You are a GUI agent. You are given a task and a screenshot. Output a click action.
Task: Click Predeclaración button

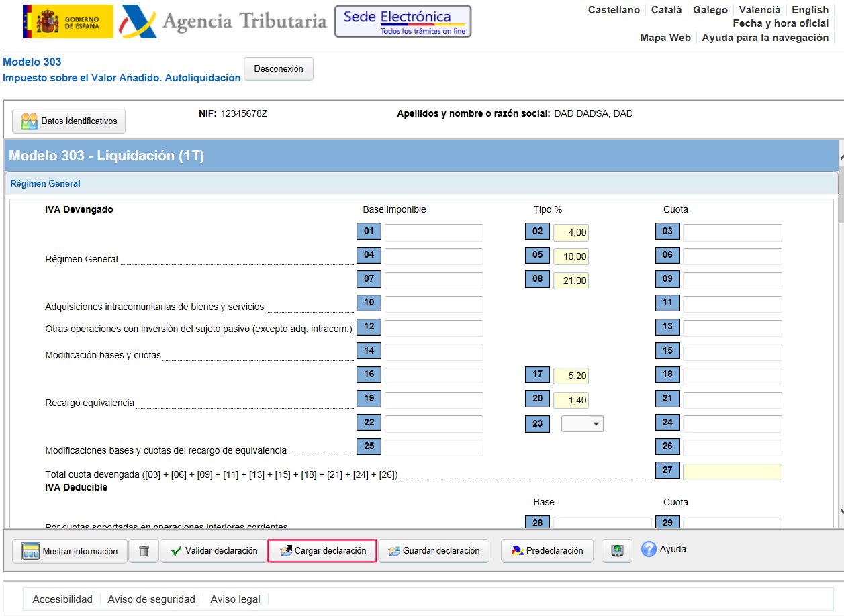(x=547, y=551)
